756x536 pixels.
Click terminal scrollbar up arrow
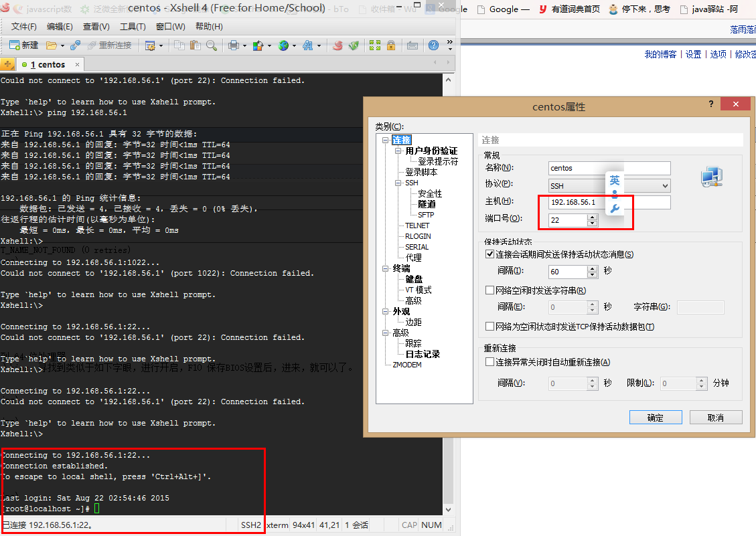click(x=449, y=80)
